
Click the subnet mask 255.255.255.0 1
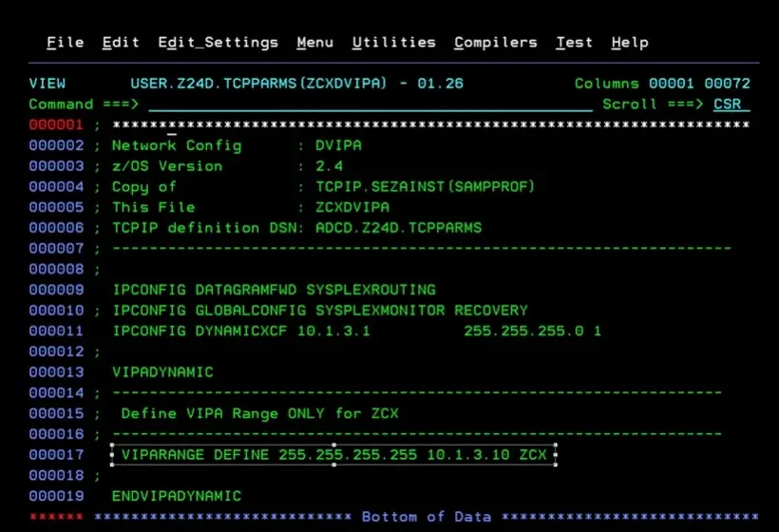click(x=533, y=331)
